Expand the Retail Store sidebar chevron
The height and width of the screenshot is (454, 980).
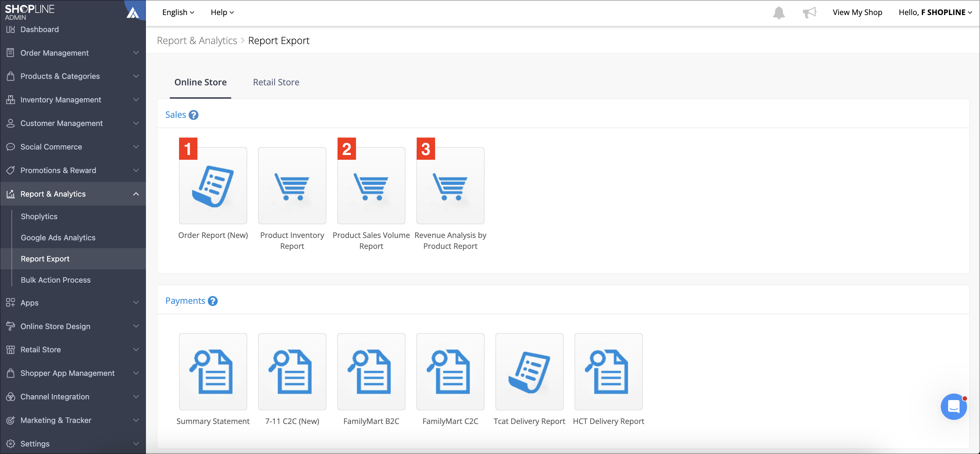(x=136, y=350)
